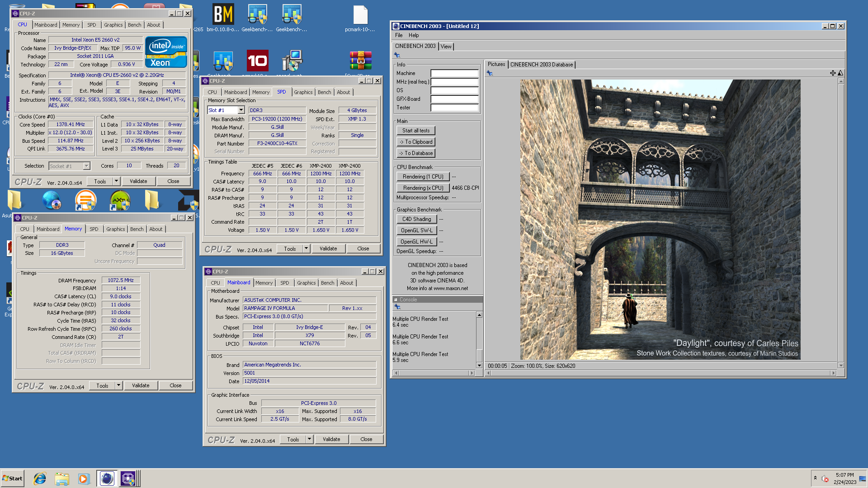Click Close in the SPD CPU-Z window

coord(363,249)
